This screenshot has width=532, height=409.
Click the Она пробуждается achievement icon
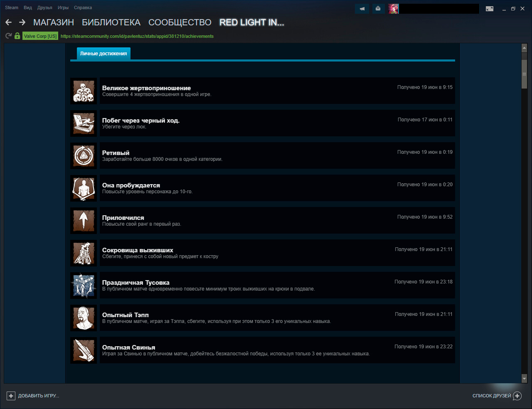pos(84,188)
